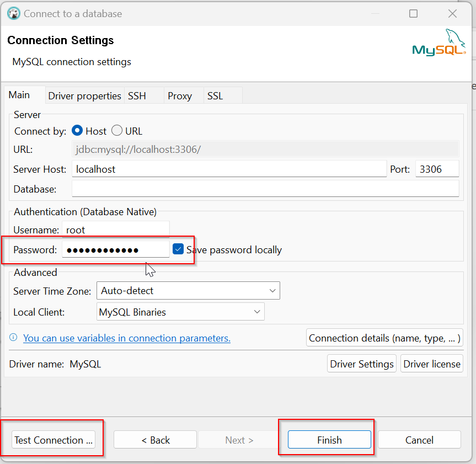The image size is (476, 464).
Task: Maximize the Connect to a database window
Action: (x=413, y=14)
